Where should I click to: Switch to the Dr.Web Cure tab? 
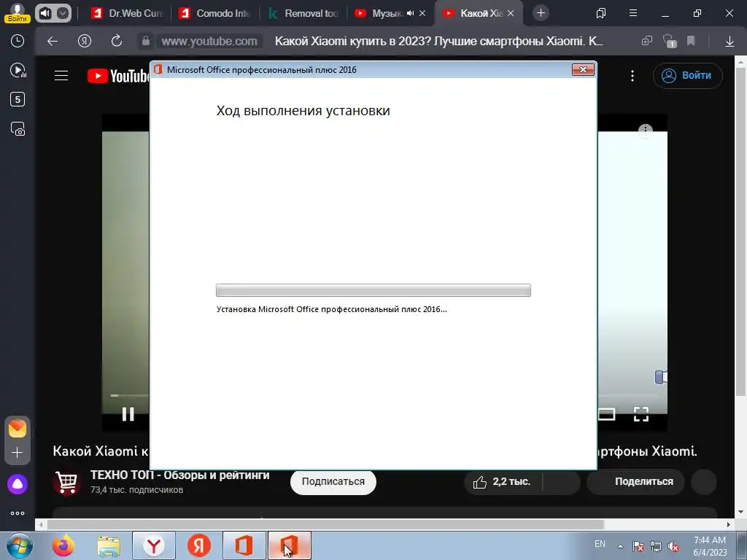click(128, 13)
